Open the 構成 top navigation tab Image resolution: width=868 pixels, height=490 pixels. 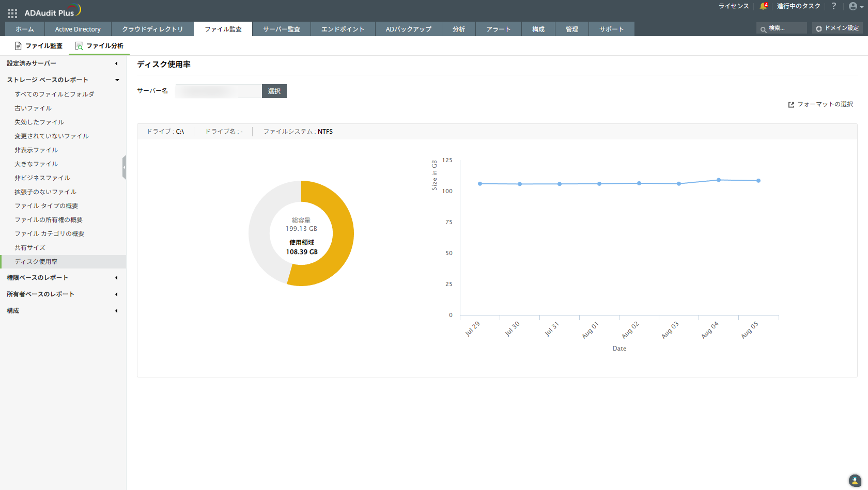tap(538, 29)
